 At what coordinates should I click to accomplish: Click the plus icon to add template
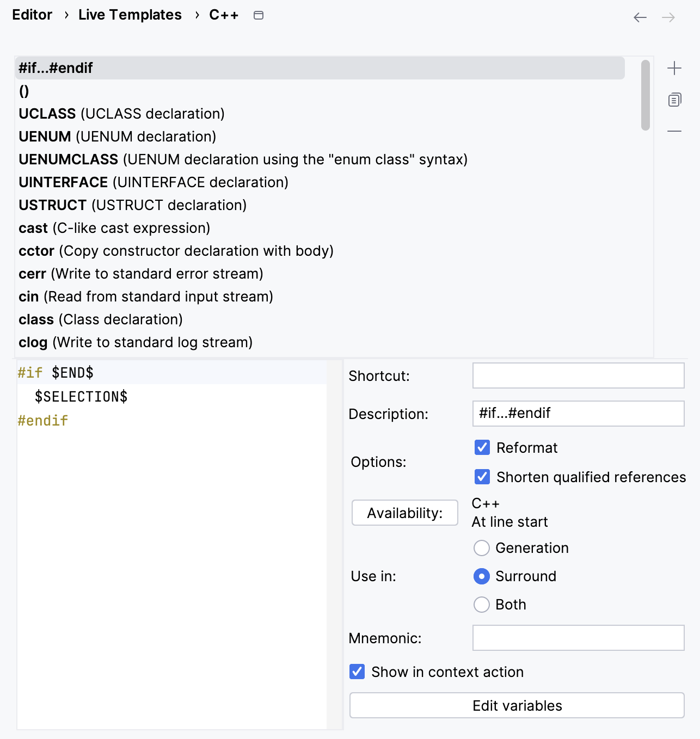(674, 68)
